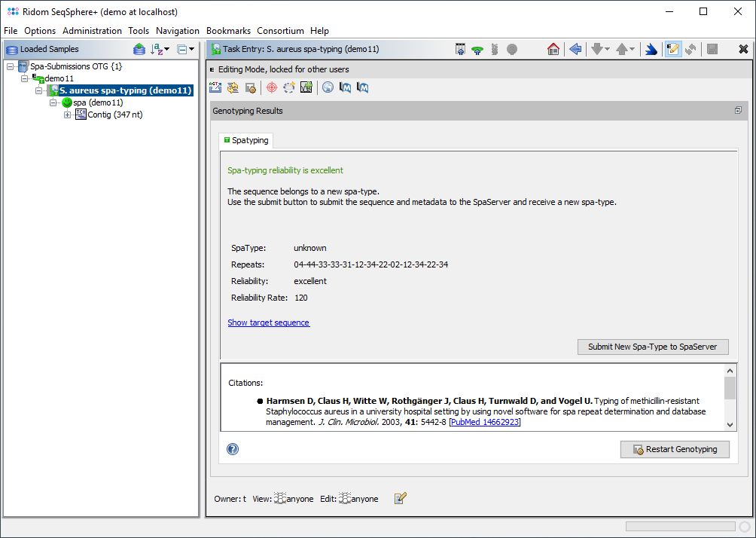The width and height of the screenshot is (756, 538).
Task: Click the load samples database icon
Action: pos(139,49)
